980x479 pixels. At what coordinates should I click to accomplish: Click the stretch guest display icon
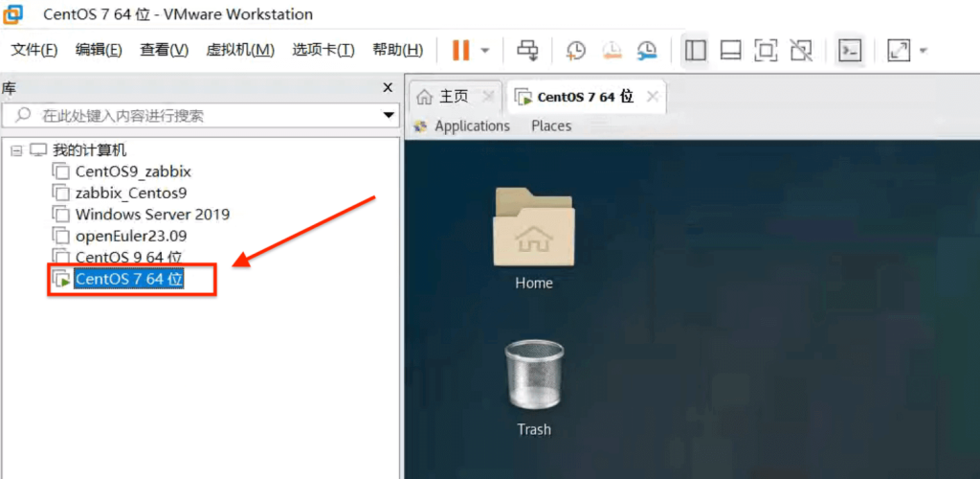click(x=898, y=50)
